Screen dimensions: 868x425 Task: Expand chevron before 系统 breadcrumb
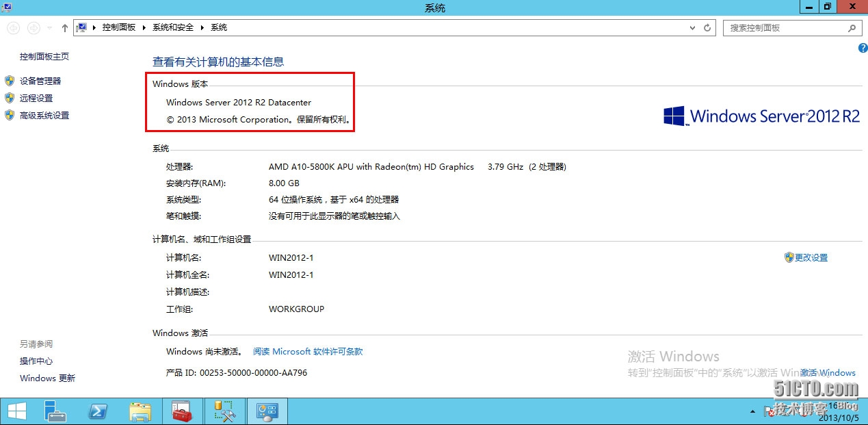click(x=202, y=27)
